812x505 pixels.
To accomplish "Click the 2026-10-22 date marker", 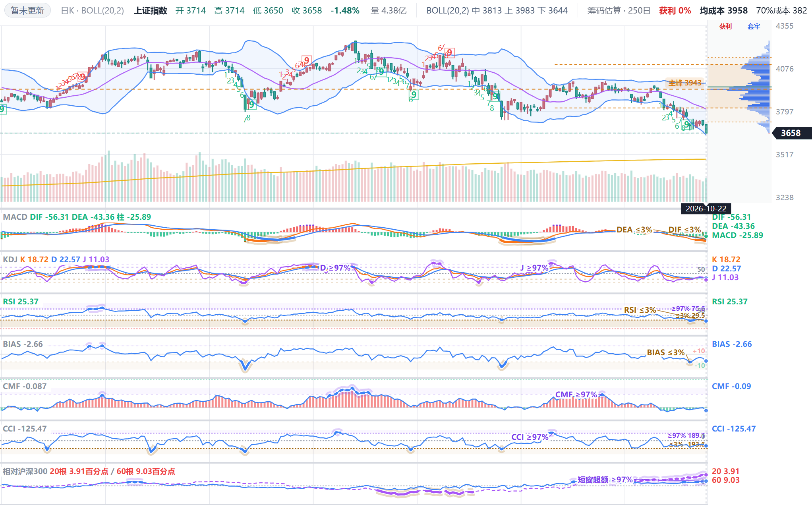I will 706,209.
